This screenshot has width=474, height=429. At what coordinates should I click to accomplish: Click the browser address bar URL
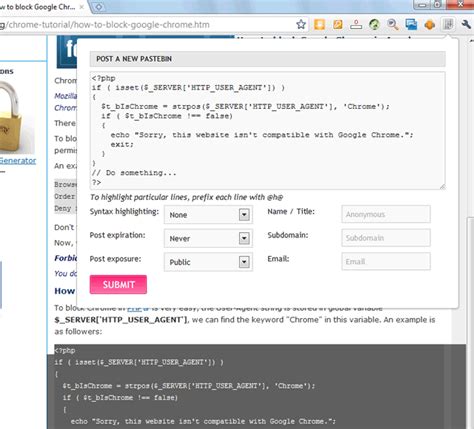coord(105,25)
